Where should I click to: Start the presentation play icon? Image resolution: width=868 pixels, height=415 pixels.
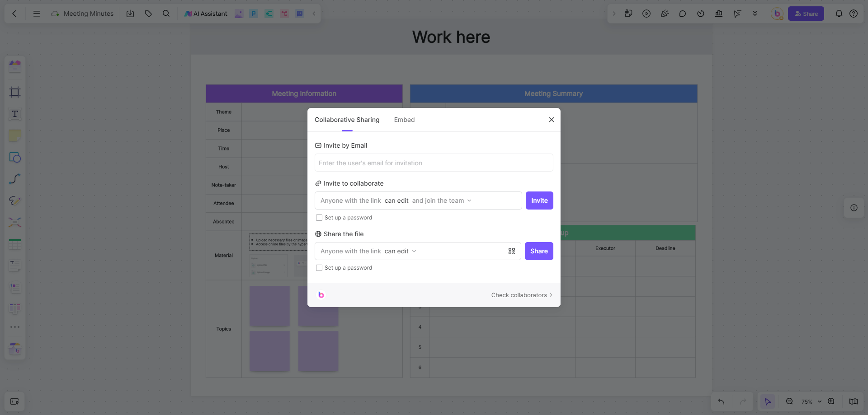coord(646,14)
